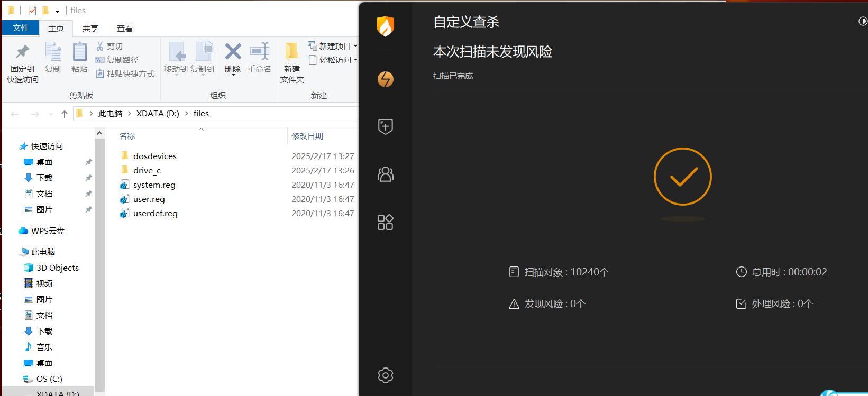
Task: Click the Paste ribbon icon
Action: (79, 57)
